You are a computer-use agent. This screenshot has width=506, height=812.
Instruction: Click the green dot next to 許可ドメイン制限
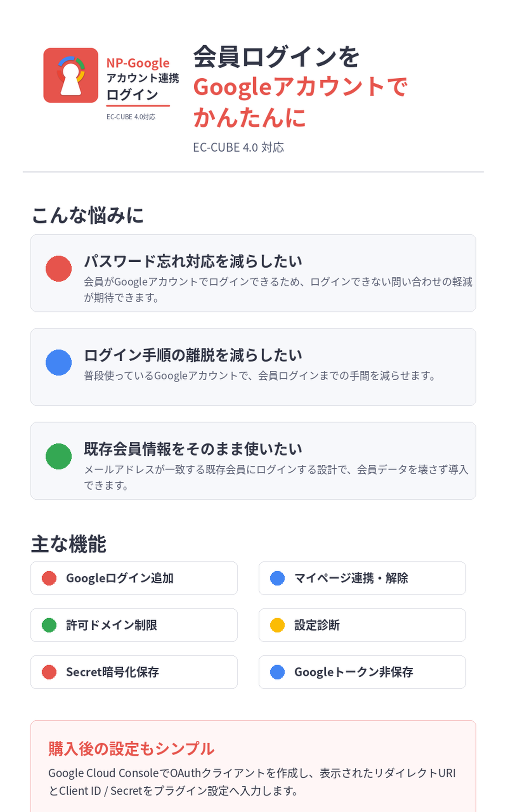[49, 625]
